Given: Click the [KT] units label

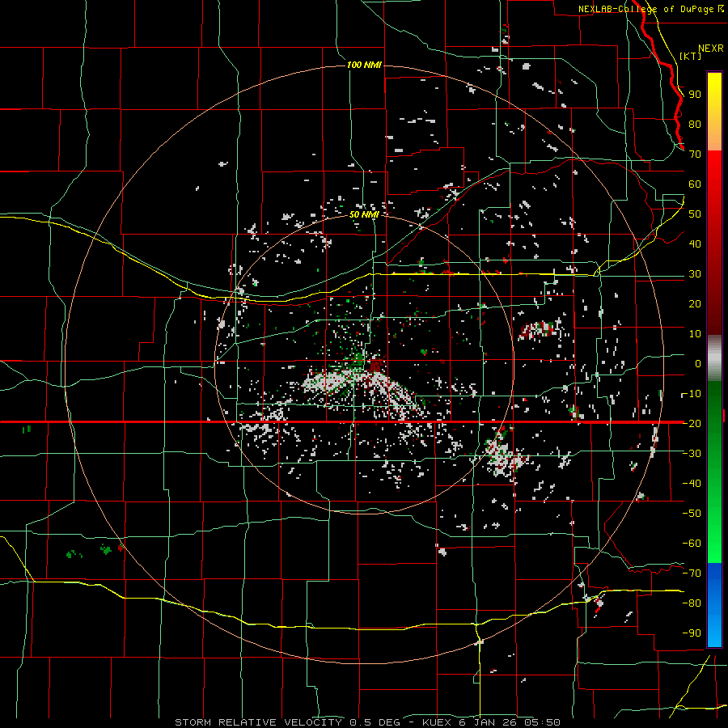Looking at the screenshot, I should [x=691, y=56].
